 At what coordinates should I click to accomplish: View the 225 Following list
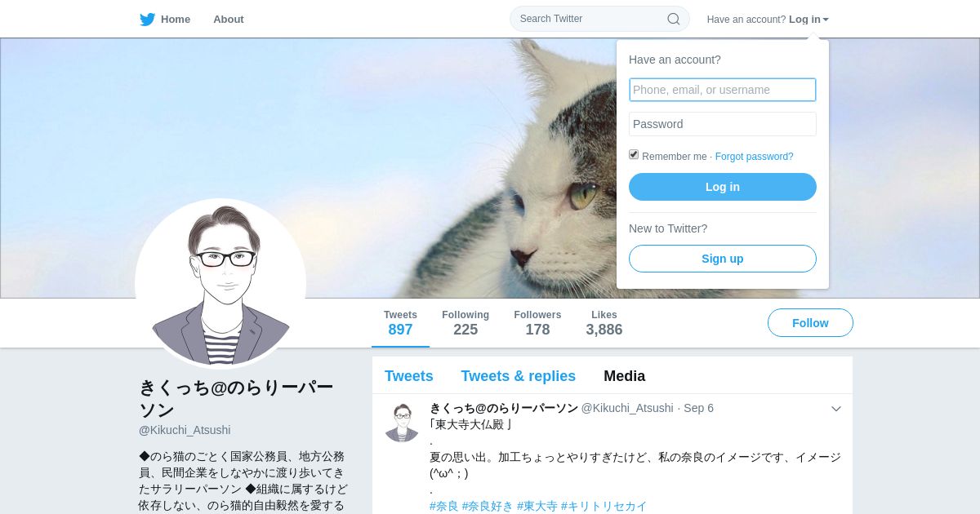(465, 323)
